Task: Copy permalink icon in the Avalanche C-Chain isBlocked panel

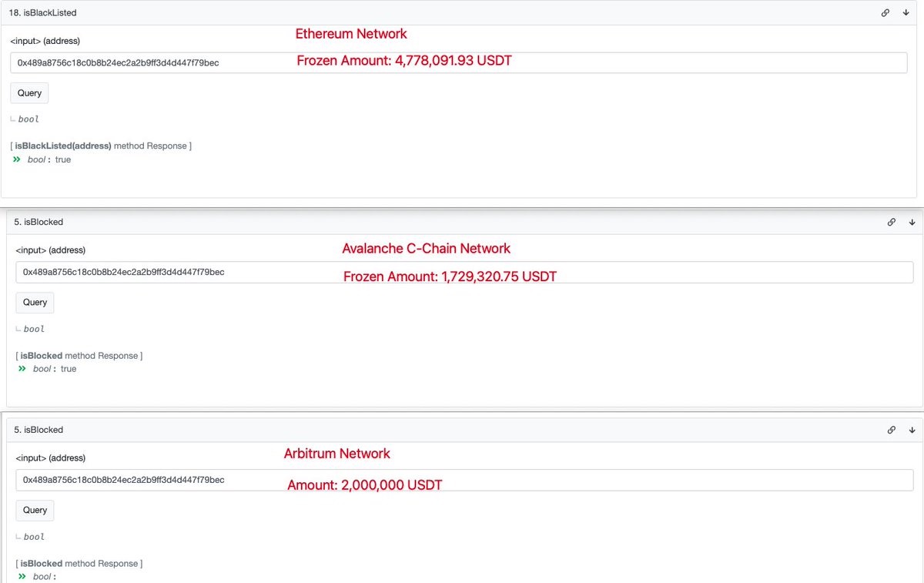Action: coord(891,222)
